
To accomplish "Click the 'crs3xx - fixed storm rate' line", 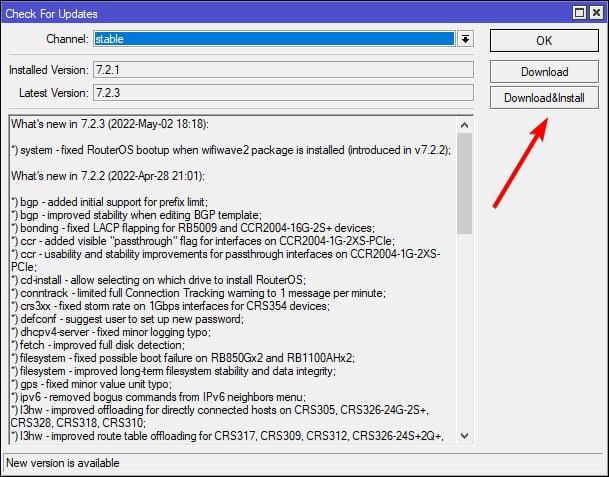I will tap(170, 306).
